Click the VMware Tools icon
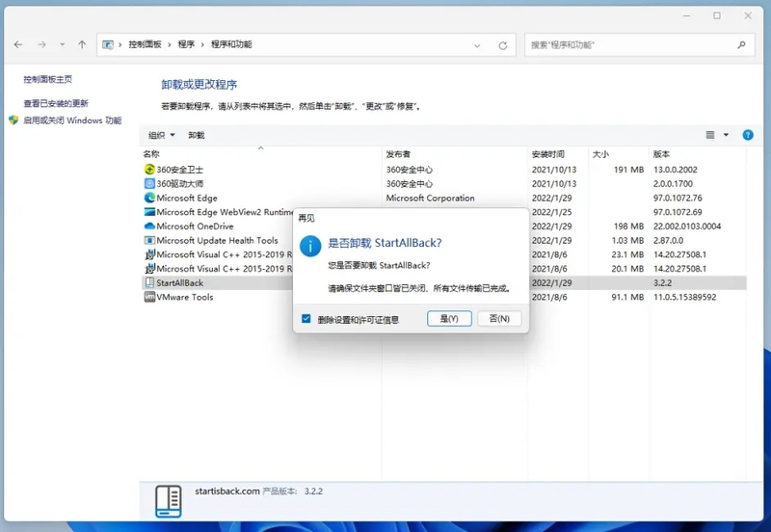 (x=149, y=297)
